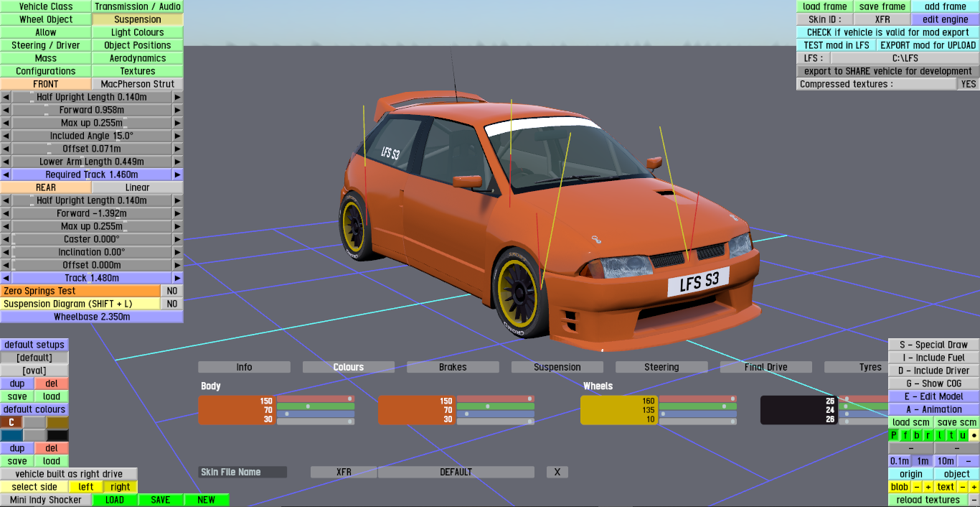Decrease rear Forward -1.392m value

[6, 213]
